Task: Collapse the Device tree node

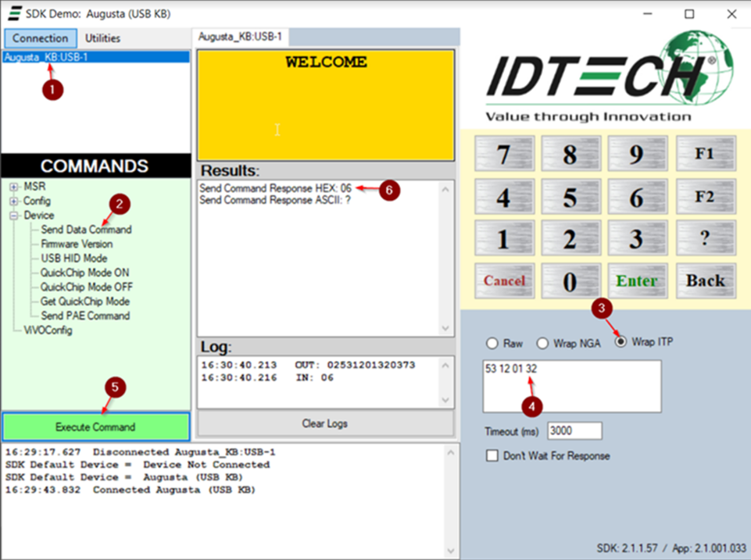Action: [x=14, y=216]
